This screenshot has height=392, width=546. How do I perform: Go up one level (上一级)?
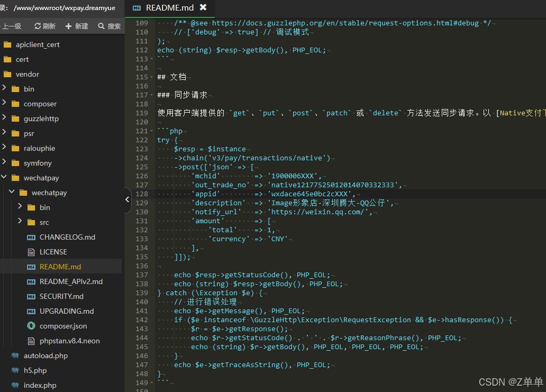click(x=11, y=26)
